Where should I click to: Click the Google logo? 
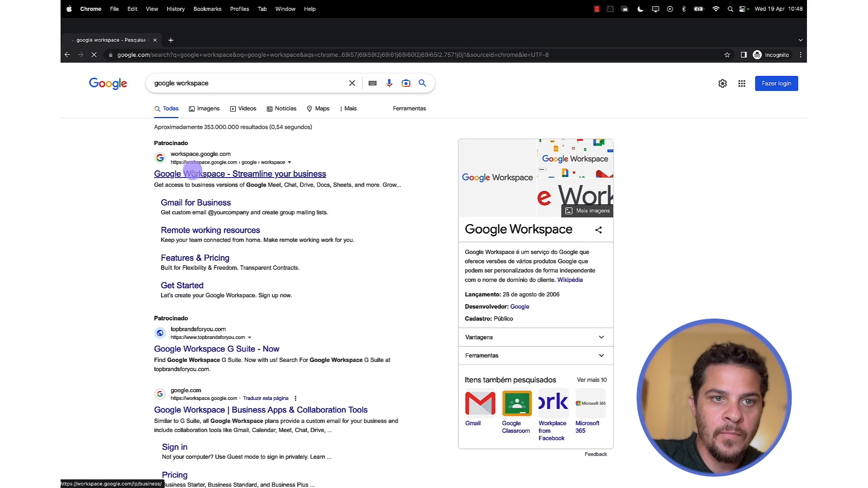pyautogui.click(x=108, y=84)
